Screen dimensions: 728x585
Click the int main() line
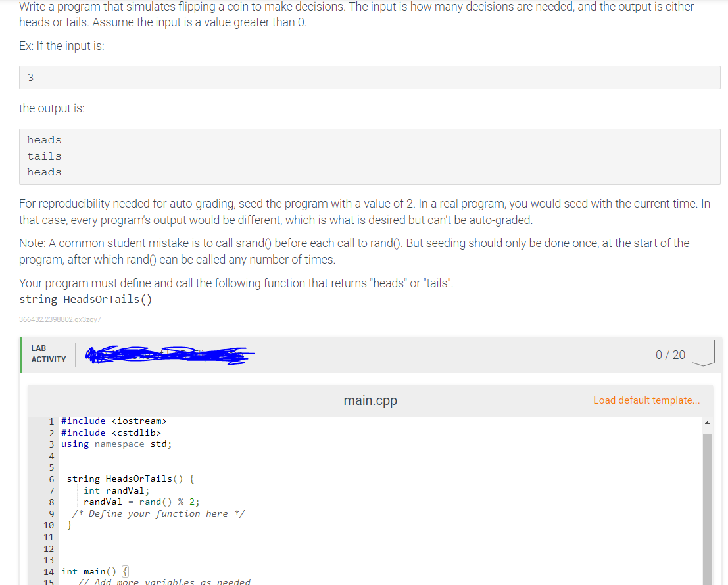tap(88, 571)
